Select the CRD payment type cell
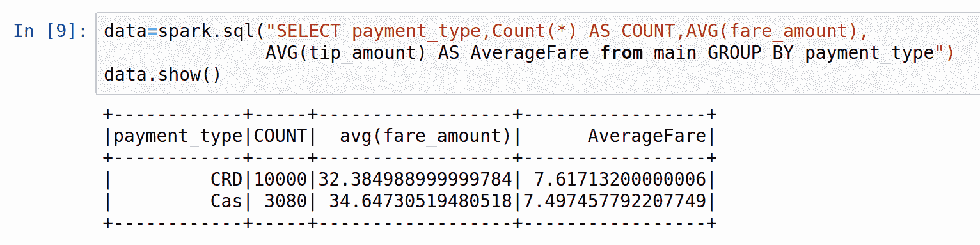980x245 pixels. pyautogui.click(x=227, y=180)
